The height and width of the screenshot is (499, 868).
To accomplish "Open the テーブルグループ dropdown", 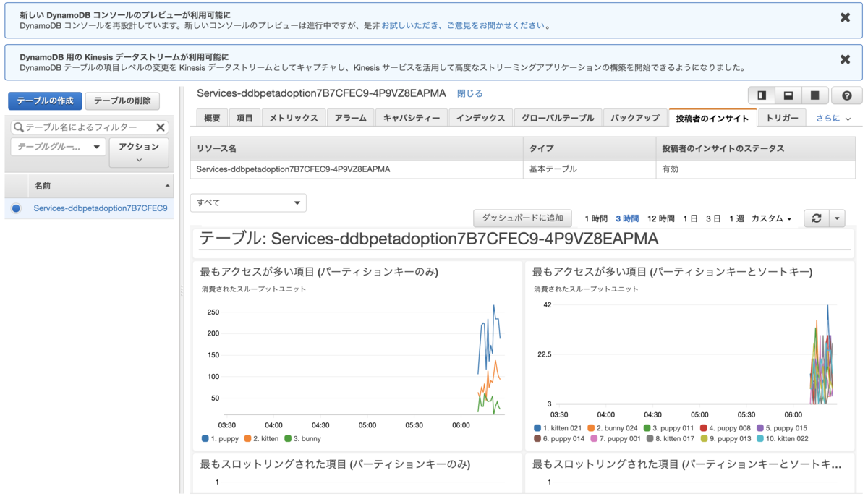I will pyautogui.click(x=58, y=147).
